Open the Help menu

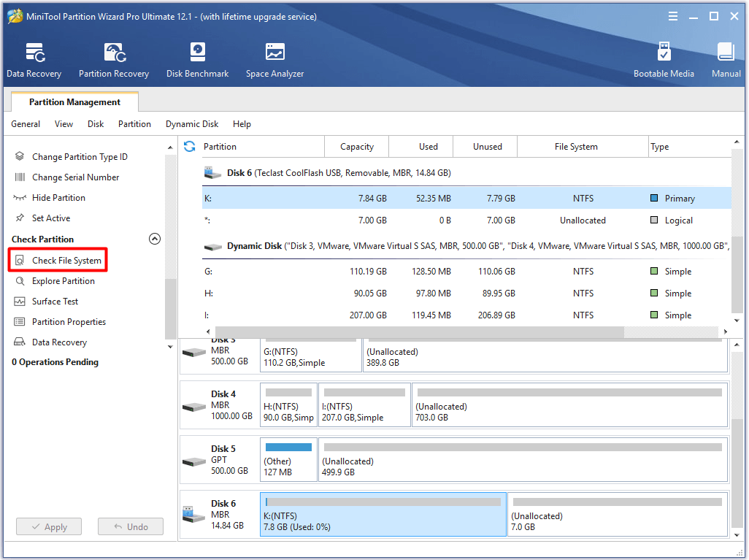(x=242, y=123)
